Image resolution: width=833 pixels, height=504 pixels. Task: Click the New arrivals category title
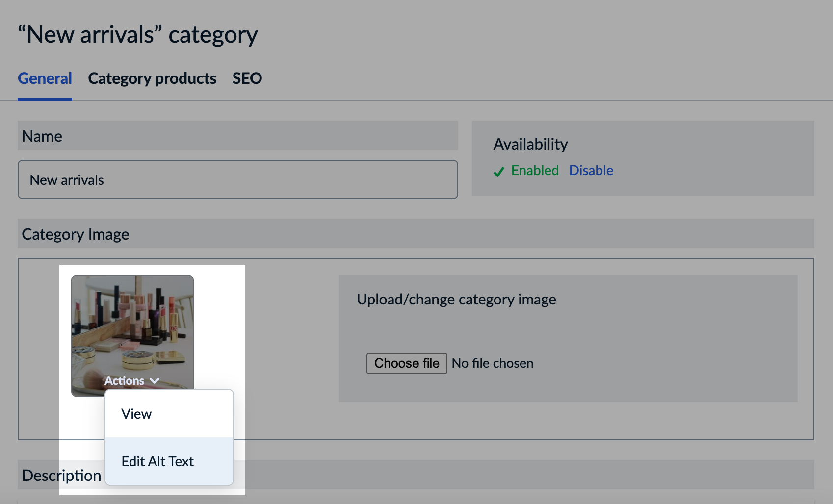[138, 33]
